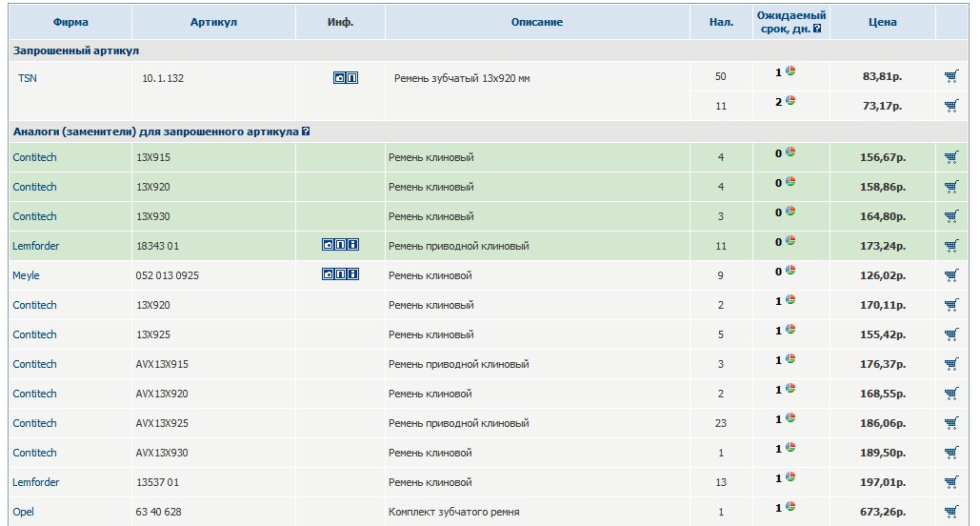Sort by 'Цена' column header

click(x=882, y=22)
